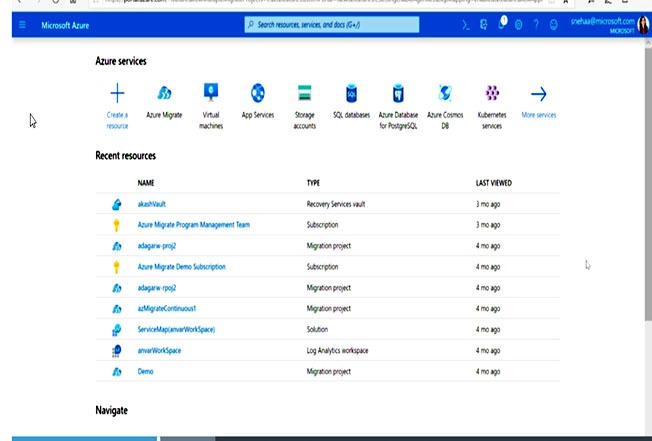Click the Microsoft Azure home title

point(65,25)
